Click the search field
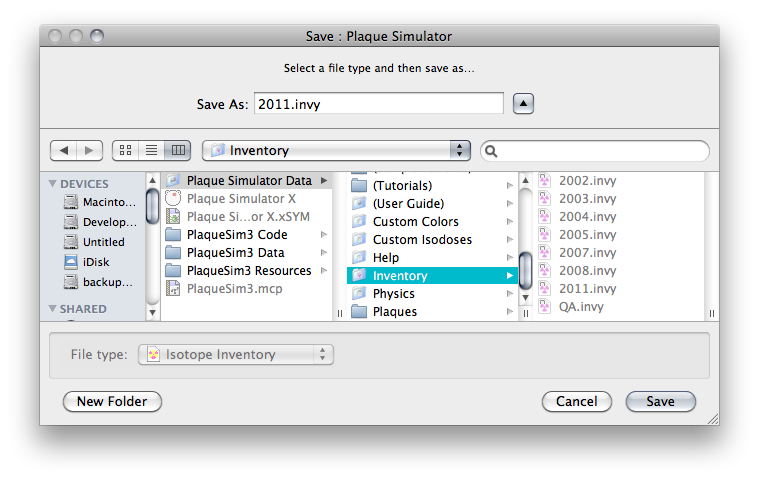Viewport: 759px width, 480px height. (x=594, y=151)
